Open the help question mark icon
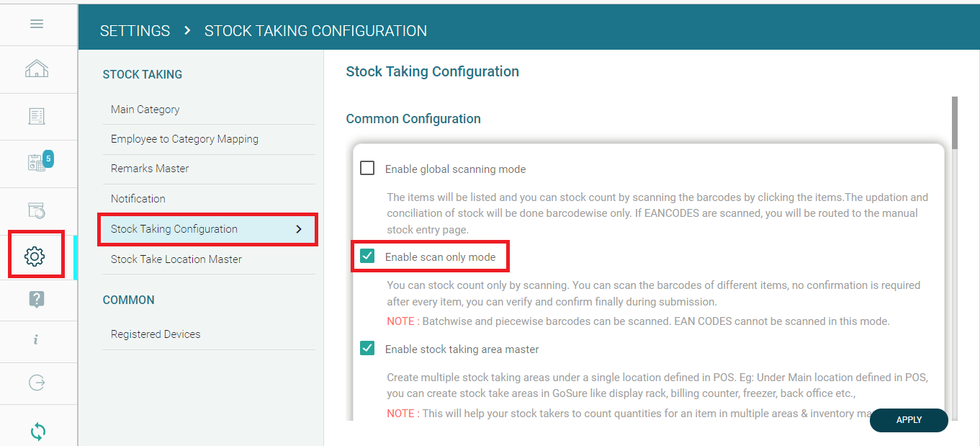This screenshot has height=446, width=980. tap(37, 299)
